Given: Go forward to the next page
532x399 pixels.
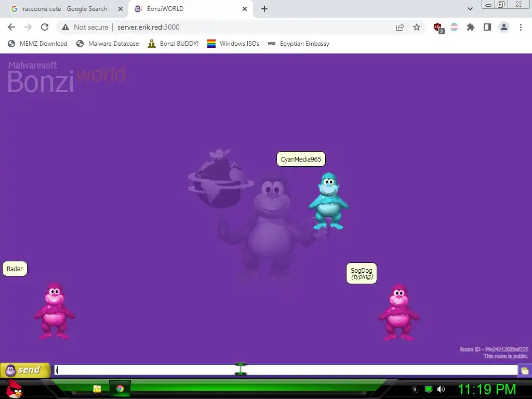Looking at the screenshot, I should (x=28, y=27).
